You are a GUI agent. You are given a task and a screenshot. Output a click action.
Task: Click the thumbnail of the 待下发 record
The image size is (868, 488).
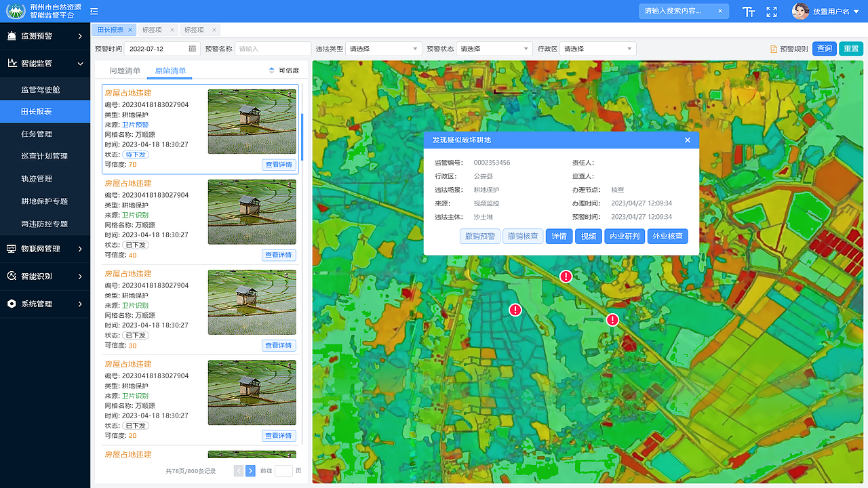[252, 121]
